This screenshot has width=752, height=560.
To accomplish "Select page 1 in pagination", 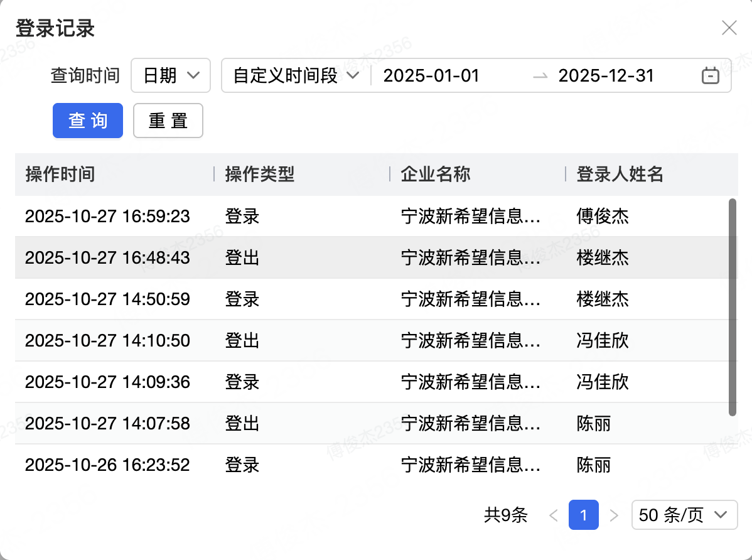I will 583,515.
